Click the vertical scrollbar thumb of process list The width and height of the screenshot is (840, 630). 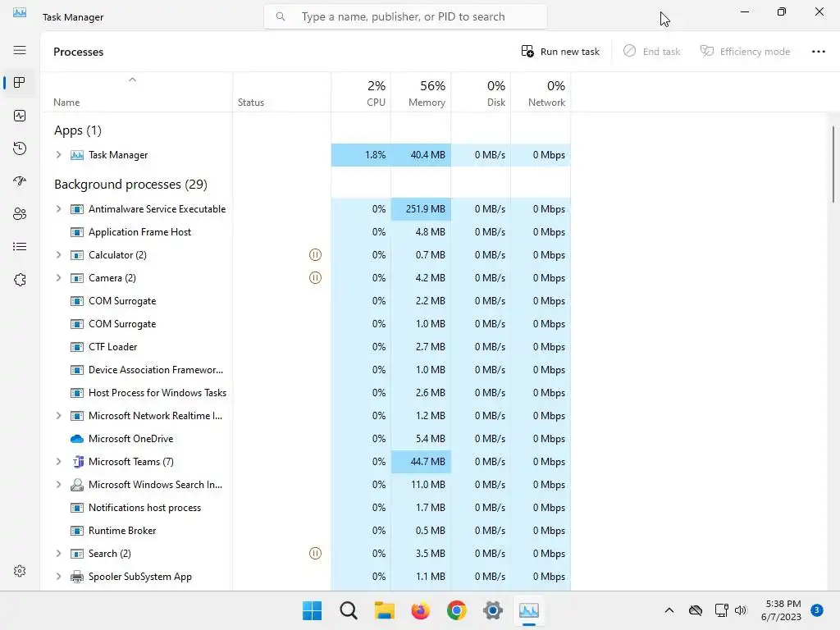833,164
